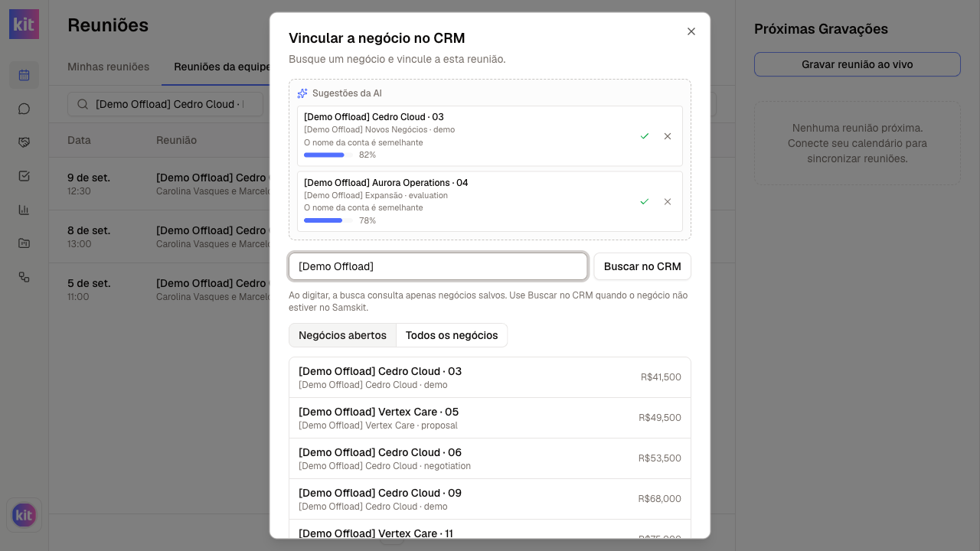Accept the Cedro Cloud · 03 AI suggestion
Image resolution: width=980 pixels, height=551 pixels.
click(645, 136)
